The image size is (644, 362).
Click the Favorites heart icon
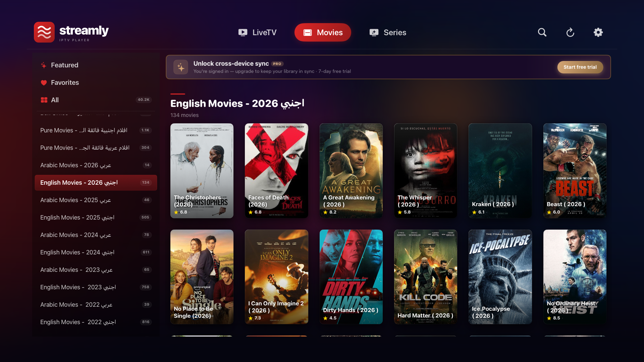pos(44,82)
